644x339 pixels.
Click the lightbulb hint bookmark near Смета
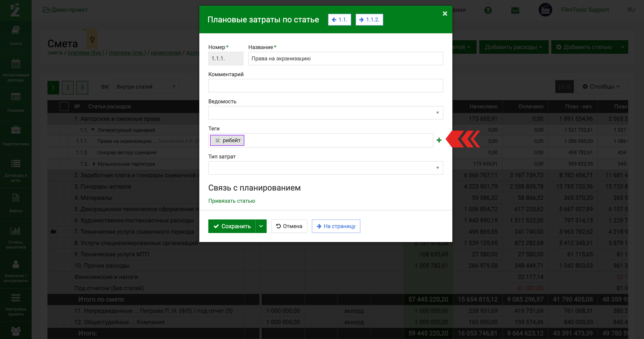[x=92, y=39]
